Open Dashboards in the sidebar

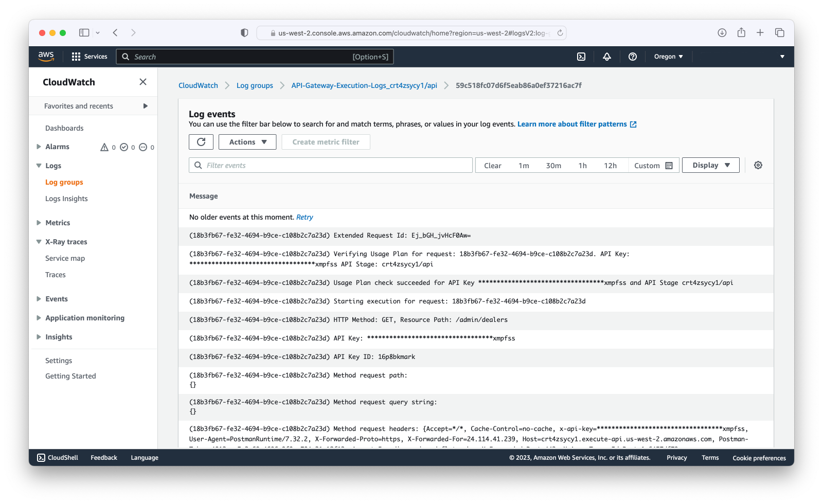(64, 128)
